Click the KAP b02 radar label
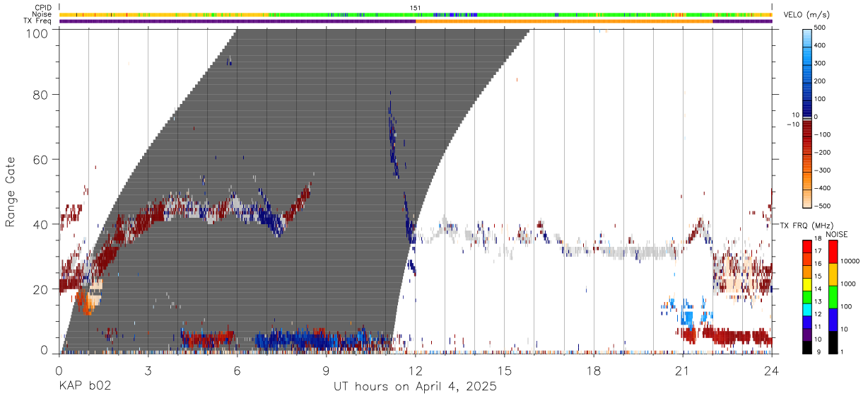The width and height of the screenshot is (868, 401). 84,387
